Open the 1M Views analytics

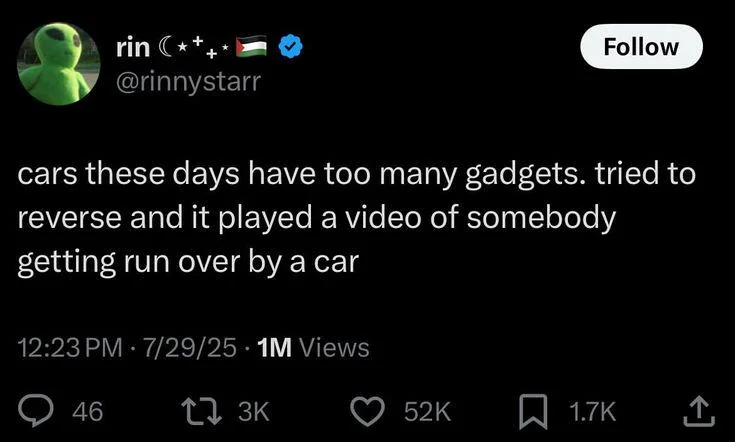pyautogui.click(x=312, y=347)
